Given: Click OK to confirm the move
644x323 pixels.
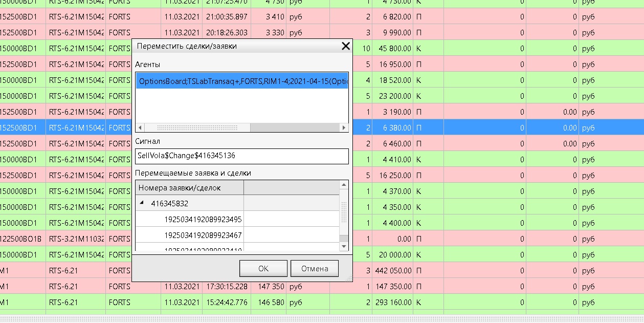Looking at the screenshot, I should point(263,268).
